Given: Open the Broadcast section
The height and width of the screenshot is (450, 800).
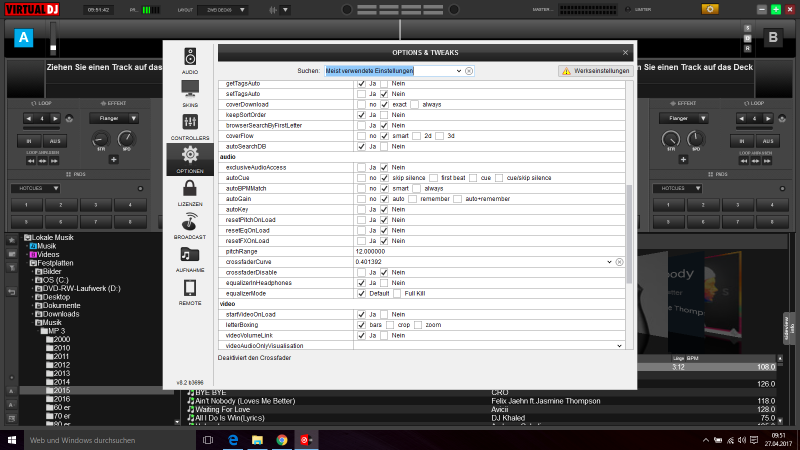Looking at the screenshot, I should tap(190, 226).
